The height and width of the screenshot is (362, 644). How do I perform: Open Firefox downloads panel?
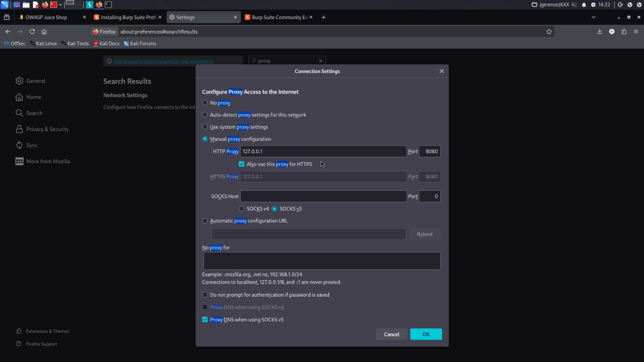point(600,32)
